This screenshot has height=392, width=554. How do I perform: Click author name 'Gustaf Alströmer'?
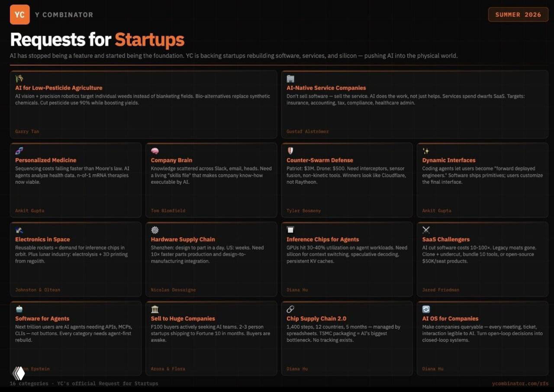308,132
